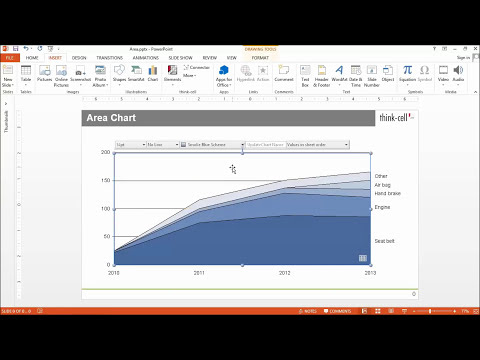Click the Text Box icon
Viewport: 480px width, 360px height.
[305, 76]
